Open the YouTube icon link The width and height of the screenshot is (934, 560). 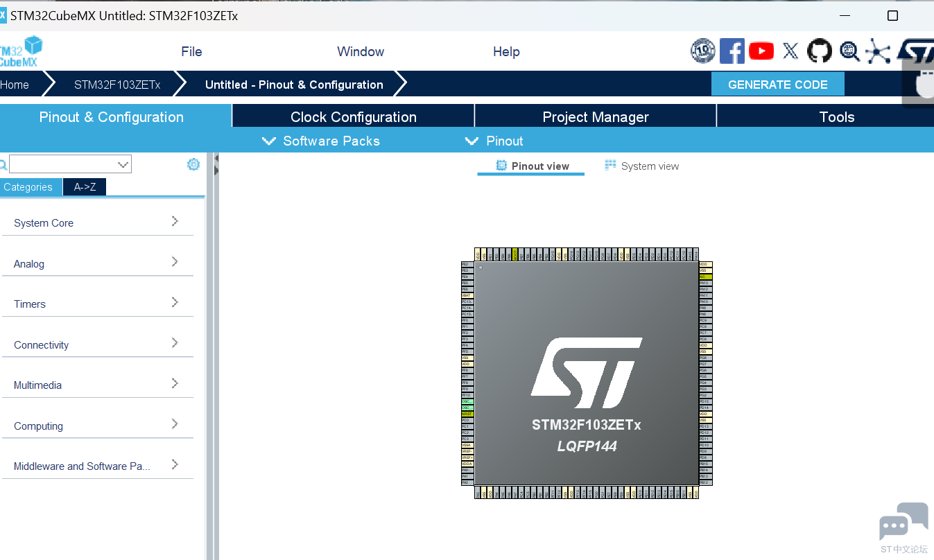[x=761, y=51]
